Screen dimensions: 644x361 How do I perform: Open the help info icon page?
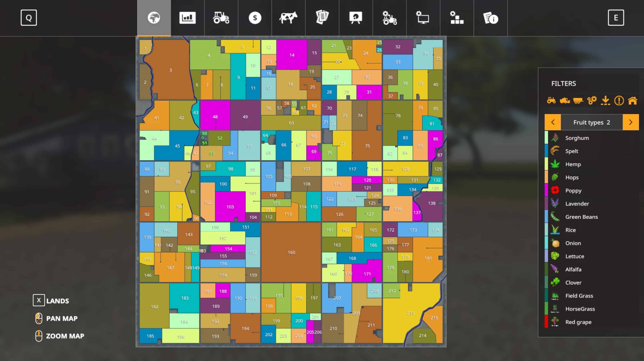click(x=490, y=18)
